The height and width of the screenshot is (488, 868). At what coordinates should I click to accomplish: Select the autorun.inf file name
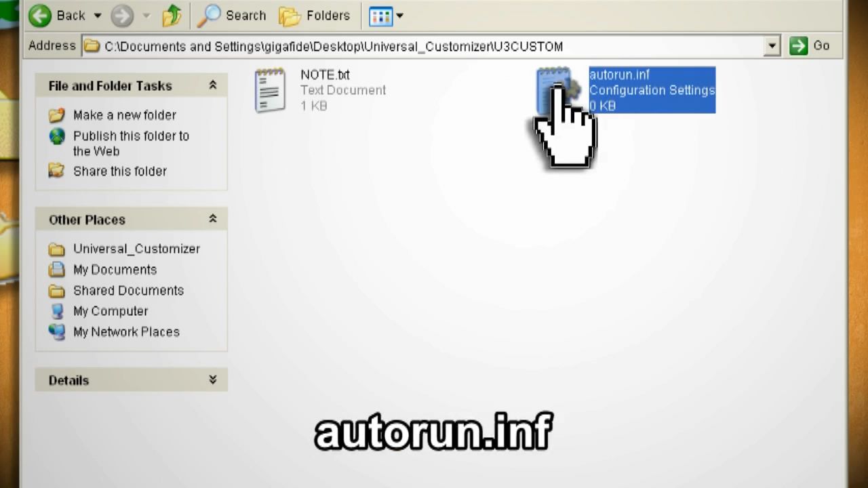[619, 75]
